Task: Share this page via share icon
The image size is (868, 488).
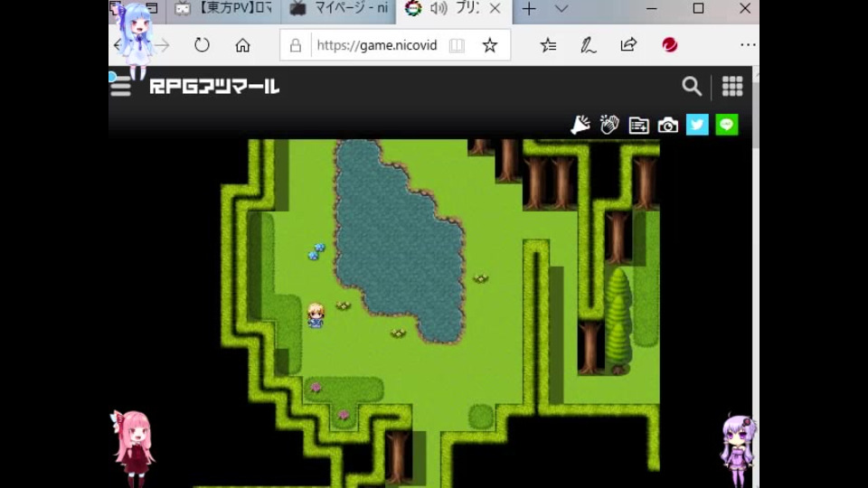Action: click(628, 45)
